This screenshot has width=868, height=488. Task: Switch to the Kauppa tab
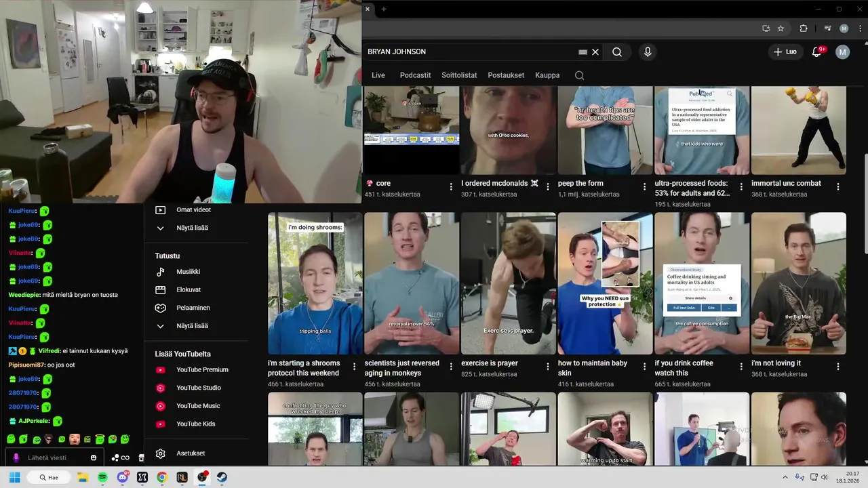pos(547,75)
